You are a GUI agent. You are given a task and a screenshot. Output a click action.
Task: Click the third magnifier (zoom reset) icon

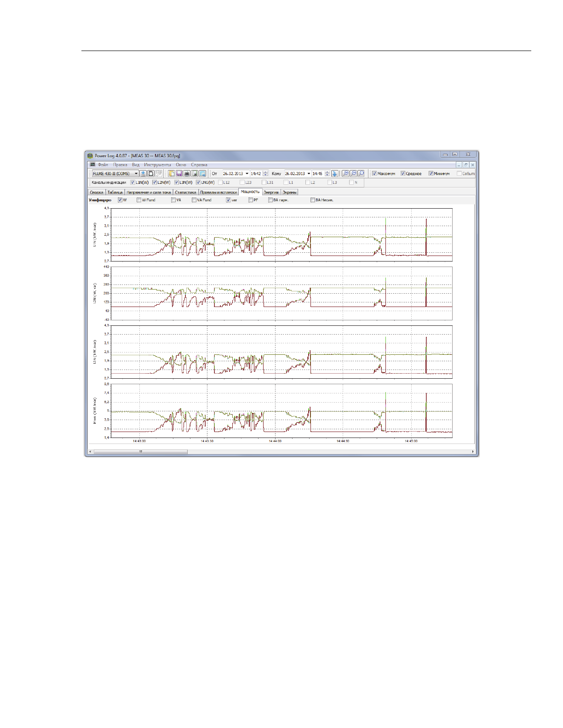(361, 174)
